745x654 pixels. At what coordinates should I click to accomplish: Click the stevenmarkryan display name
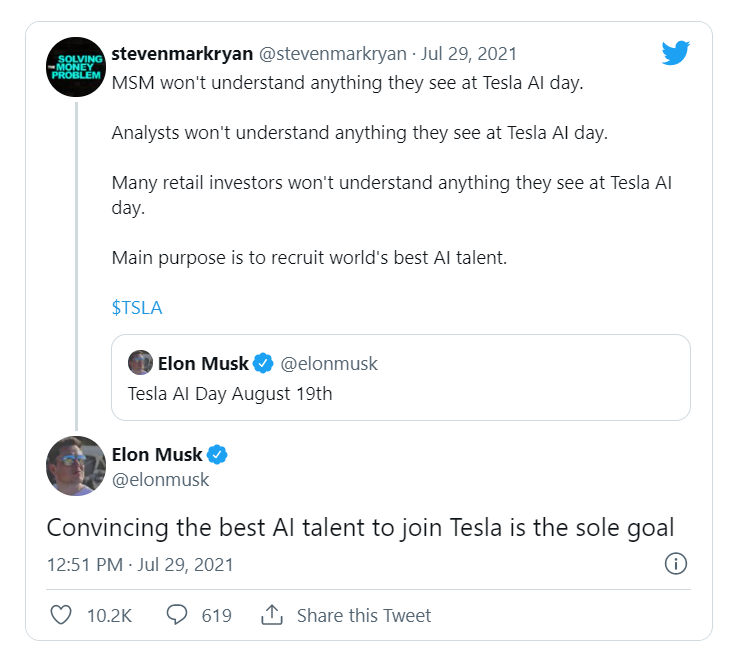[x=182, y=54]
